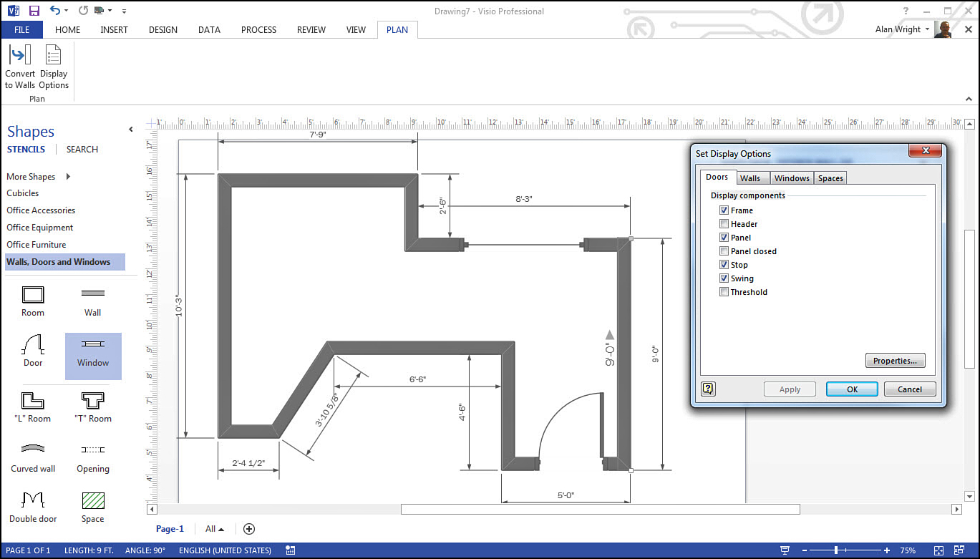Viewport: 980px width, 559px height.
Task: Click the Undo arrow icon
Action: [x=55, y=11]
